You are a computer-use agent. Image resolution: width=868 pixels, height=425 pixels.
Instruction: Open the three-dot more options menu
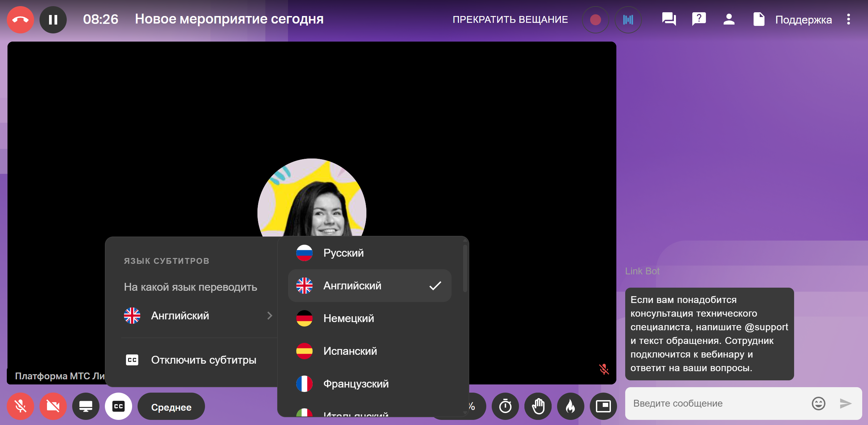[x=848, y=19]
